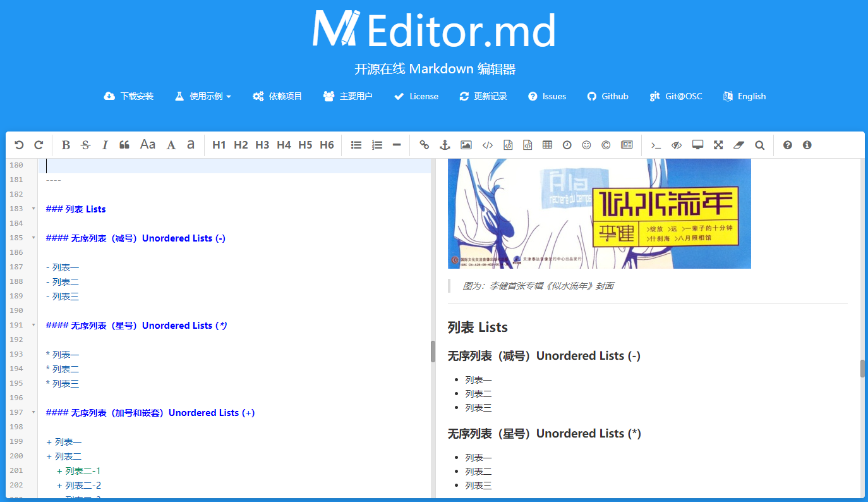The height and width of the screenshot is (502, 868).
Task: Open emoji picker
Action: click(586, 145)
